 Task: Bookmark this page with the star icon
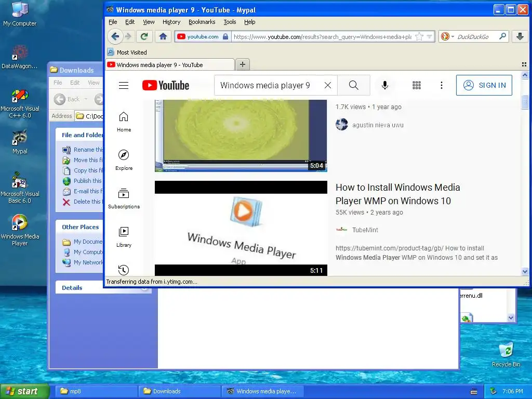[419, 36]
